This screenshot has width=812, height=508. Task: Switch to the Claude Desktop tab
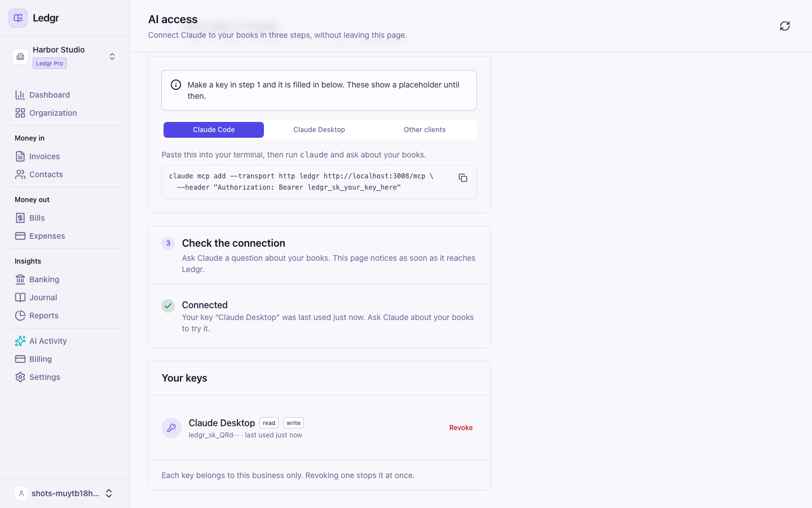[319, 130]
